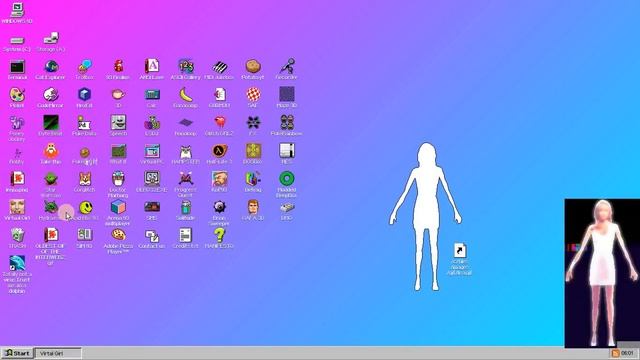640x360 pixels.
Task: Open Cat Explorer globe icon
Action: coord(51,66)
